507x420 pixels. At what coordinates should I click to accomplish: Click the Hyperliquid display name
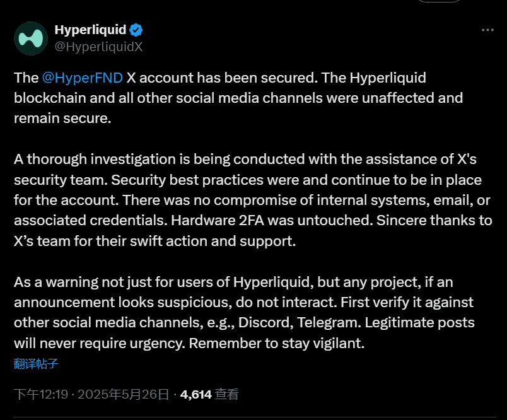point(90,30)
